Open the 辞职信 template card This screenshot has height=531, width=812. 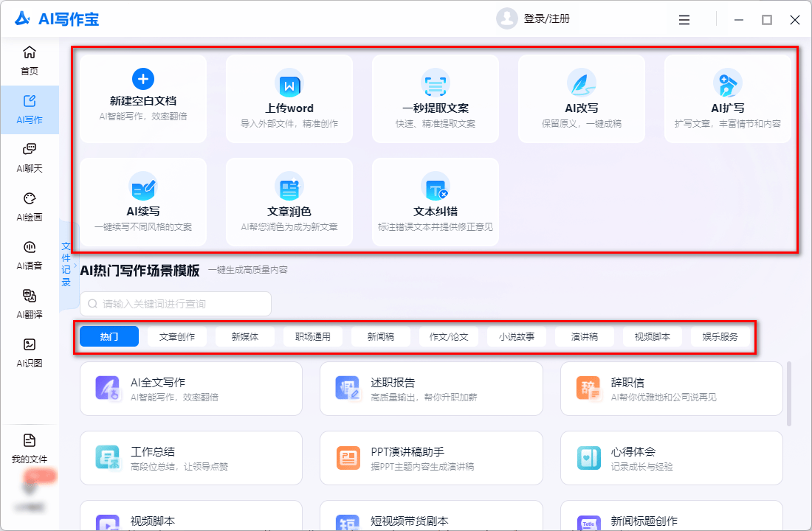(x=671, y=389)
